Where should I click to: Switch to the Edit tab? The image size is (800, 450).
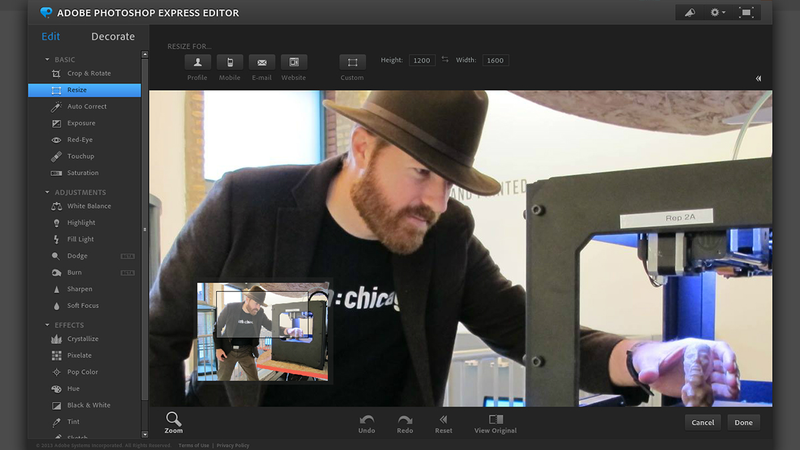(x=51, y=37)
